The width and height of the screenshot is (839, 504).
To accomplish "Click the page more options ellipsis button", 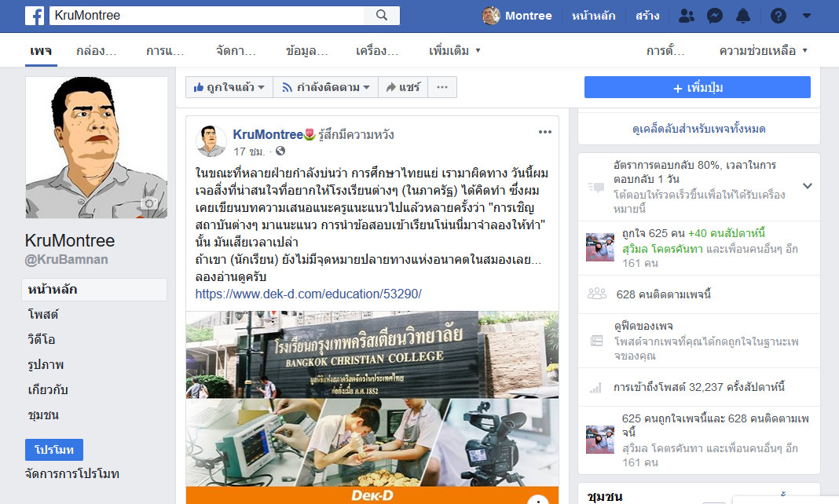I will (x=442, y=87).
